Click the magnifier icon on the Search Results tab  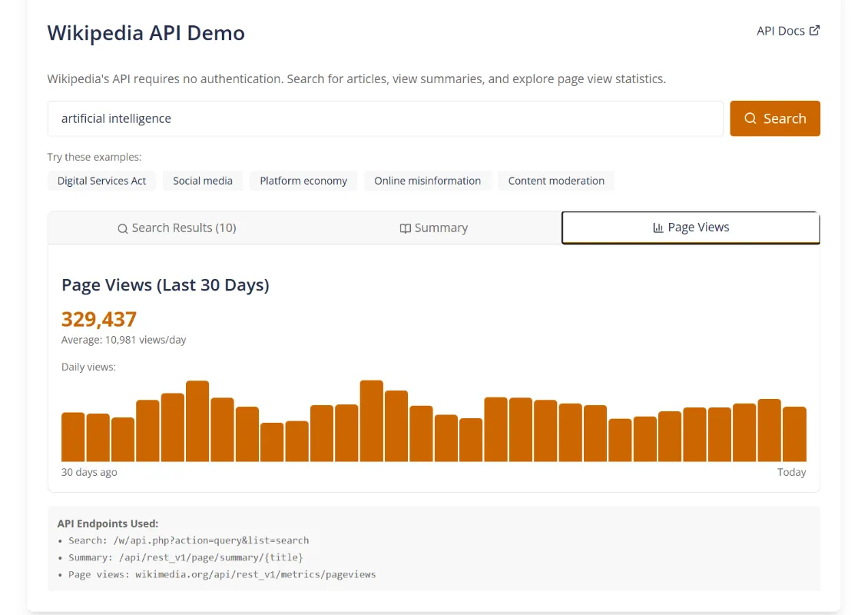[123, 228]
